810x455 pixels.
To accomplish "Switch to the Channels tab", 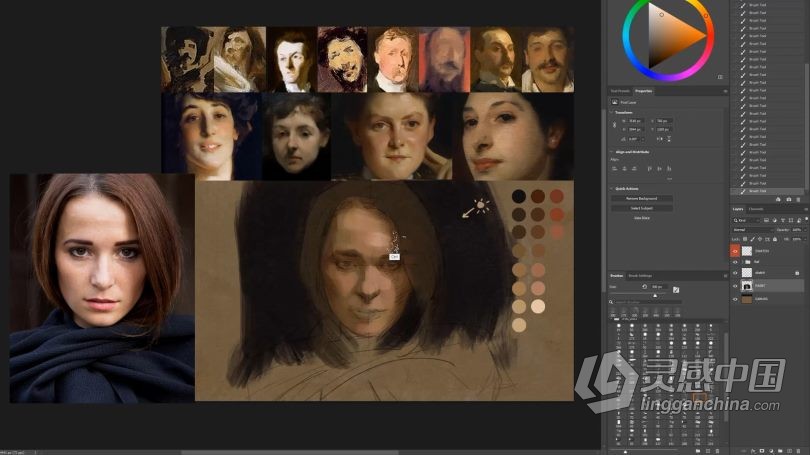I will [x=756, y=209].
